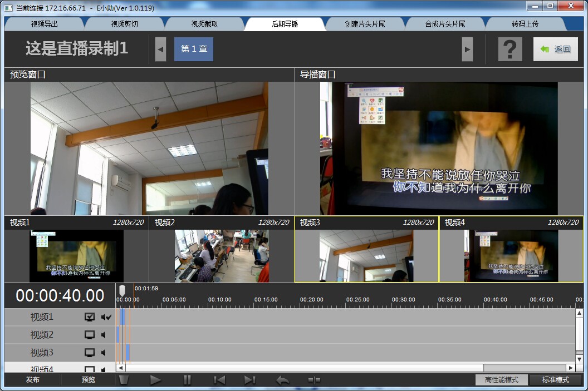
Task: Select the 视频3 source thumbnail
Action: click(x=366, y=249)
